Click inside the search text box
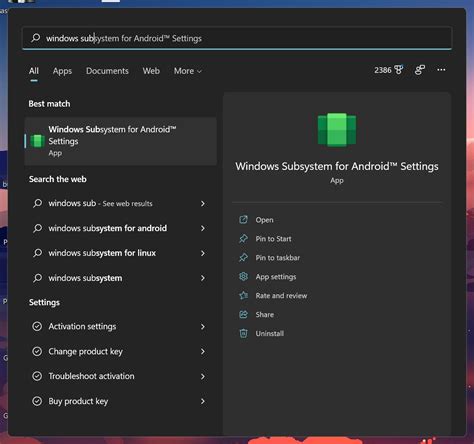474x444 pixels. [237, 38]
